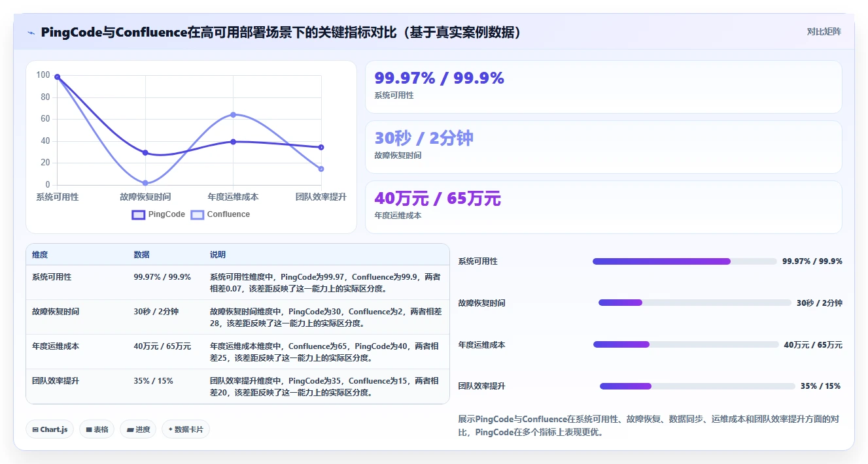
Task: Click 35% / 15% value beside progress bar
Action: click(x=820, y=386)
